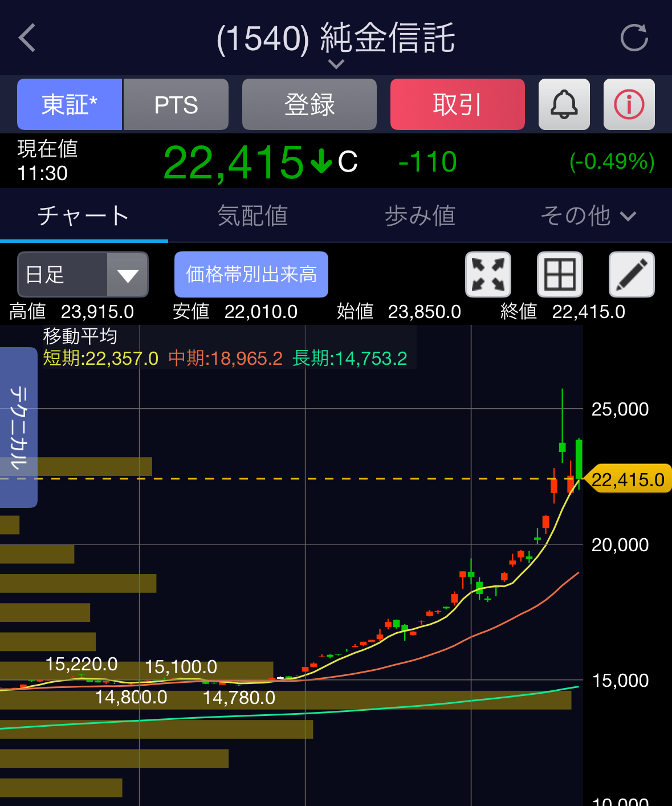Show stock information via info icon
This screenshot has height=806, width=672.
pyautogui.click(x=629, y=104)
